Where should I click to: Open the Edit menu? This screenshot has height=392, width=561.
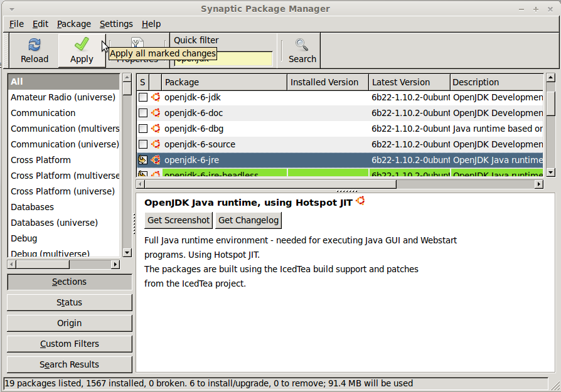40,24
